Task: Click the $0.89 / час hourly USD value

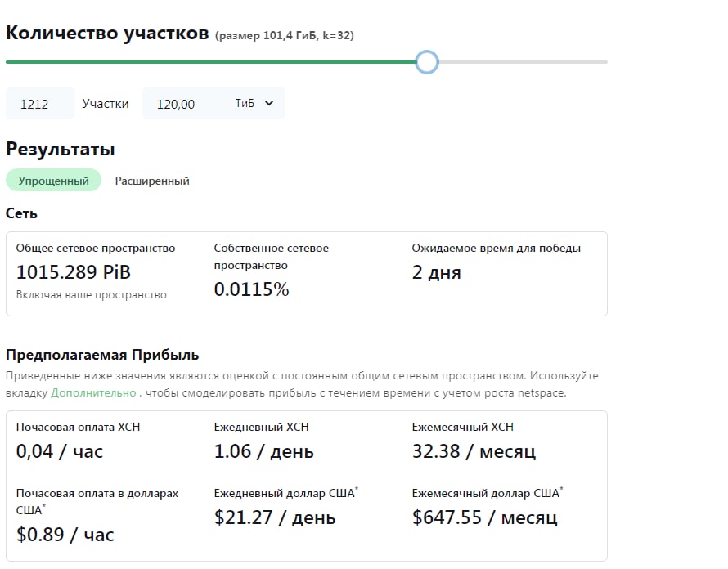Action: pos(65,535)
